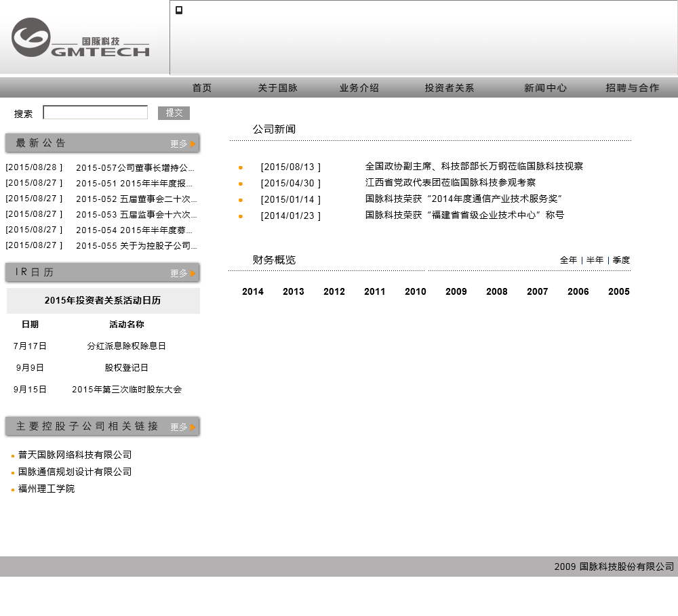The image size is (678, 616).
Task: Click the orange arrow beside IR日历 更多
Action: (193, 274)
